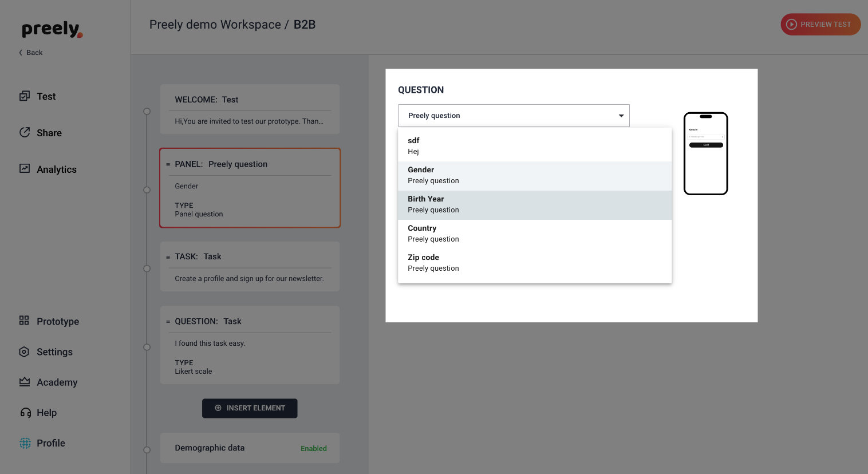Screen dimensions: 868x474
Task: Click 'I found this task easy.' text
Action: point(210,343)
